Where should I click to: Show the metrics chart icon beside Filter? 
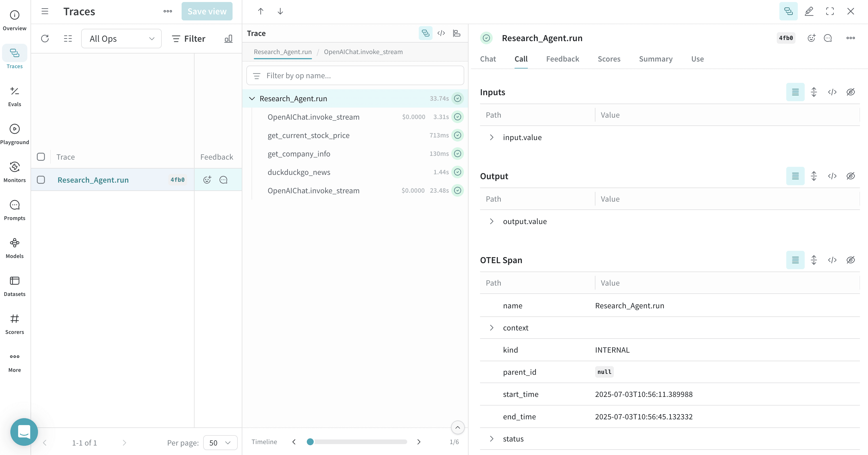[229, 38]
